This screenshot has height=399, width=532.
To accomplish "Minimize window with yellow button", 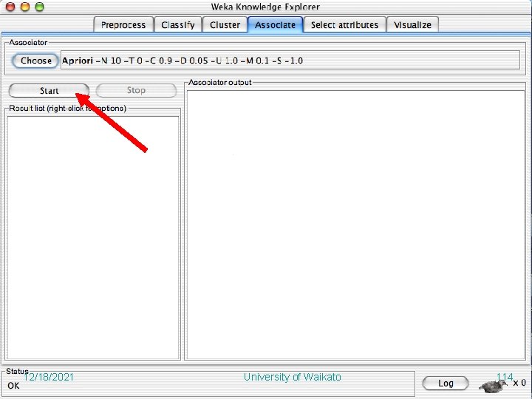I will 25,7.
